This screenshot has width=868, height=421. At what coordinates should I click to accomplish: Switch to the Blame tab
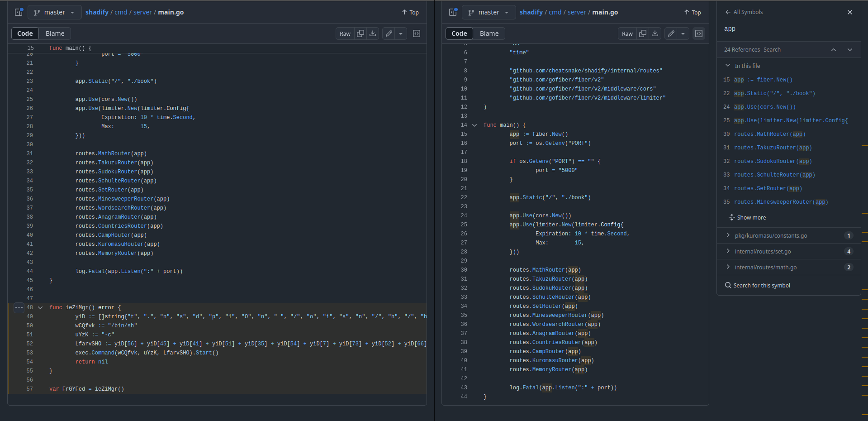(55, 33)
